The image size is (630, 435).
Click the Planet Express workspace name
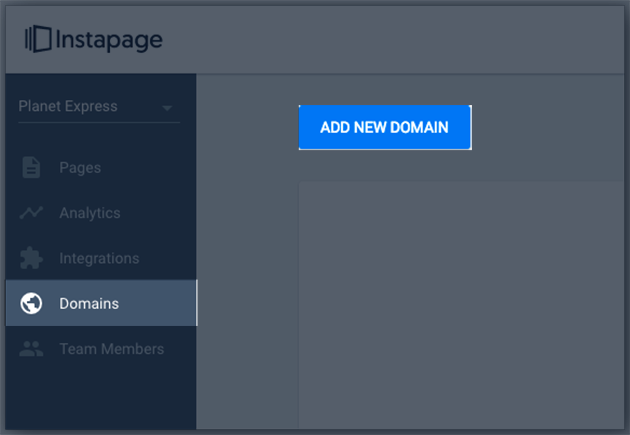(68, 106)
